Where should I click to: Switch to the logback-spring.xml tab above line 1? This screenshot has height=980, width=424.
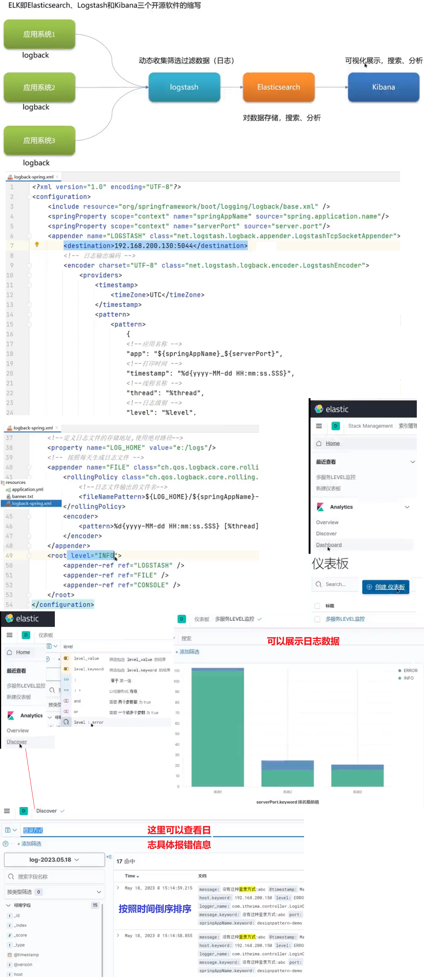33,177
